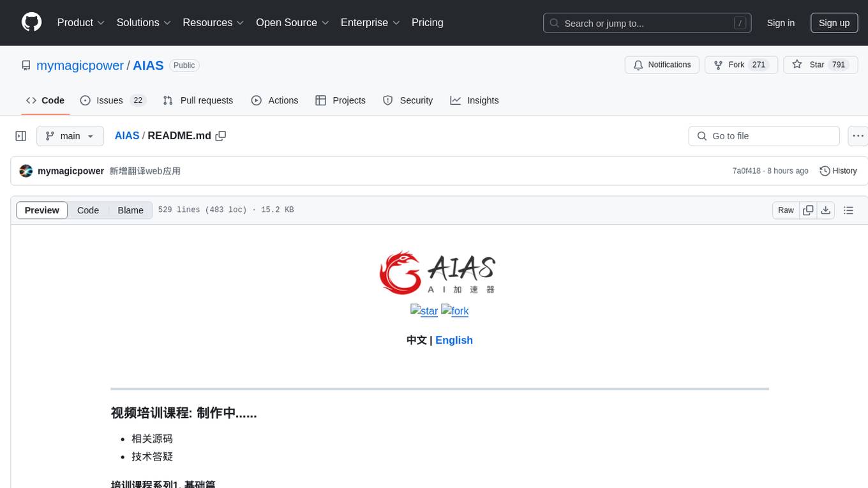Switch to the Code tab
Screen dimensions: 868x488
point(45,100)
